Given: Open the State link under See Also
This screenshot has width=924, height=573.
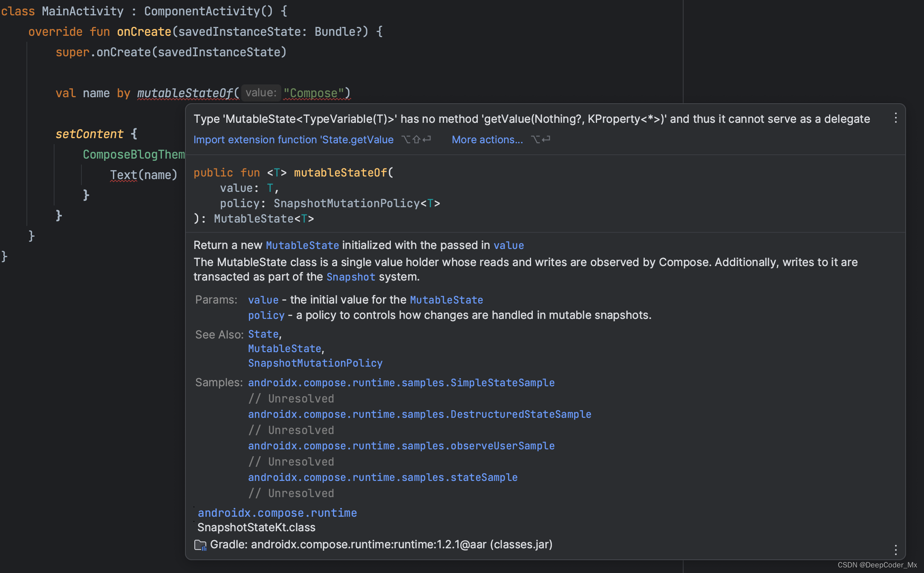Looking at the screenshot, I should point(263,334).
